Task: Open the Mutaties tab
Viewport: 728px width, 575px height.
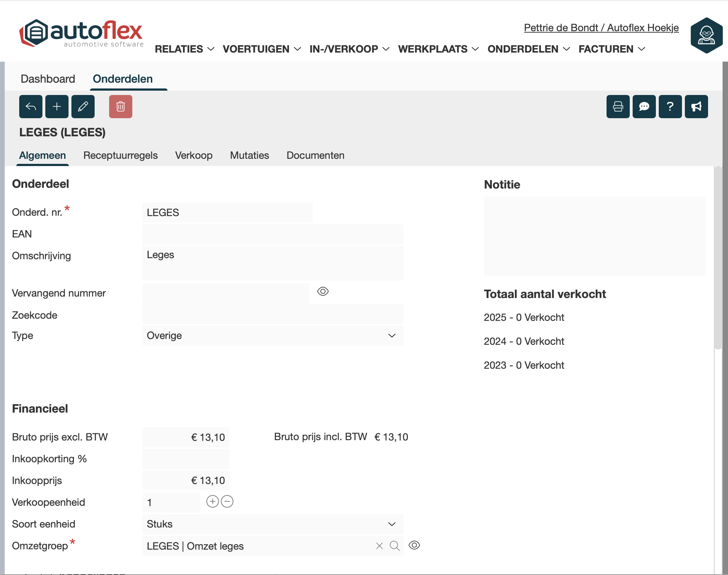Action: tap(249, 156)
